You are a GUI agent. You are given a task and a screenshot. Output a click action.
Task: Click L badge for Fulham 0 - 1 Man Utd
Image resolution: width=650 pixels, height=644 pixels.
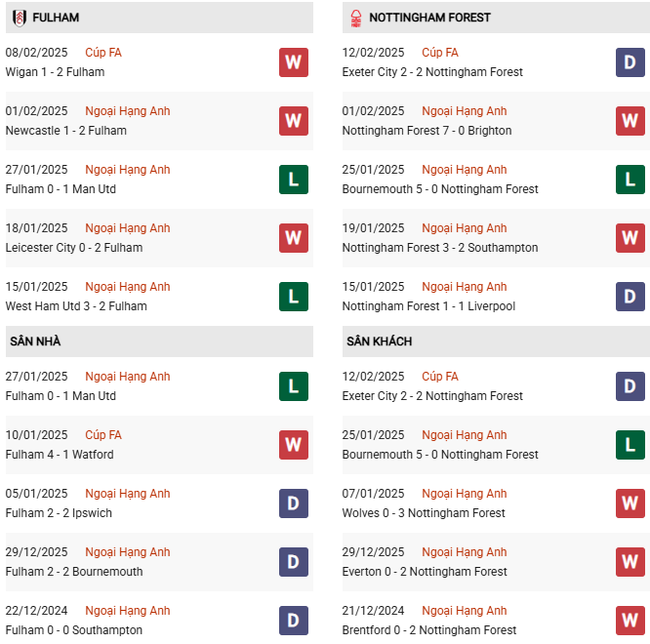(x=293, y=180)
